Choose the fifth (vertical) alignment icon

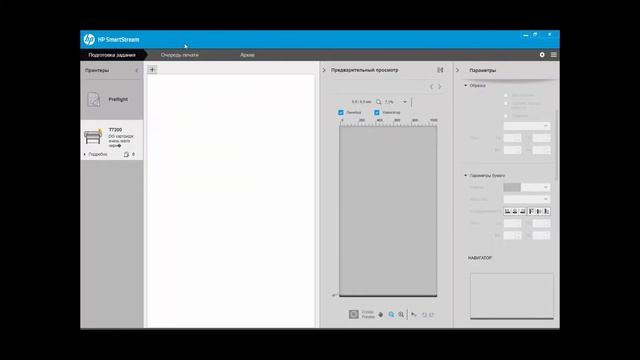click(539, 211)
